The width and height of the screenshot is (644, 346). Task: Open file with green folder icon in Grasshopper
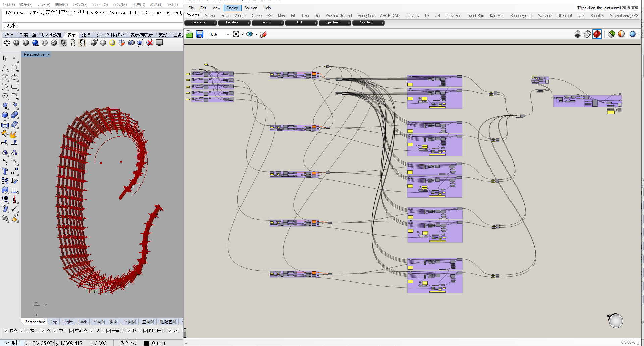[189, 34]
